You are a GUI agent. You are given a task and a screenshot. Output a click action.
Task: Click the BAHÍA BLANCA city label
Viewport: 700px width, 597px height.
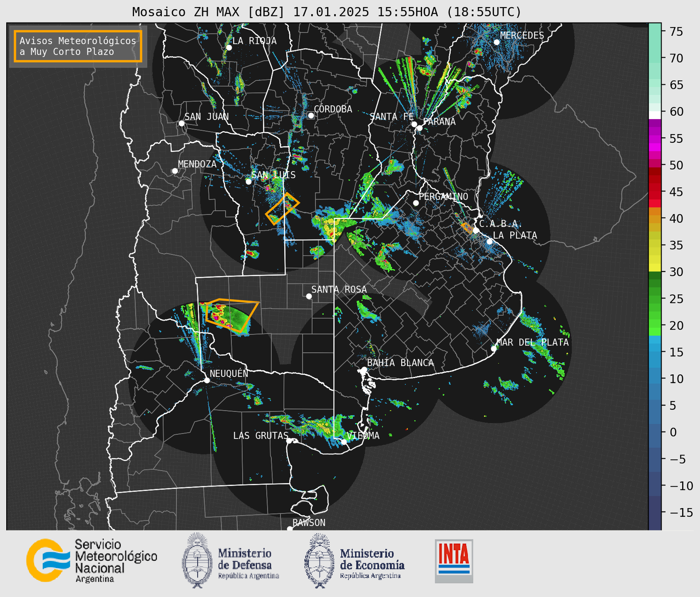400,363
